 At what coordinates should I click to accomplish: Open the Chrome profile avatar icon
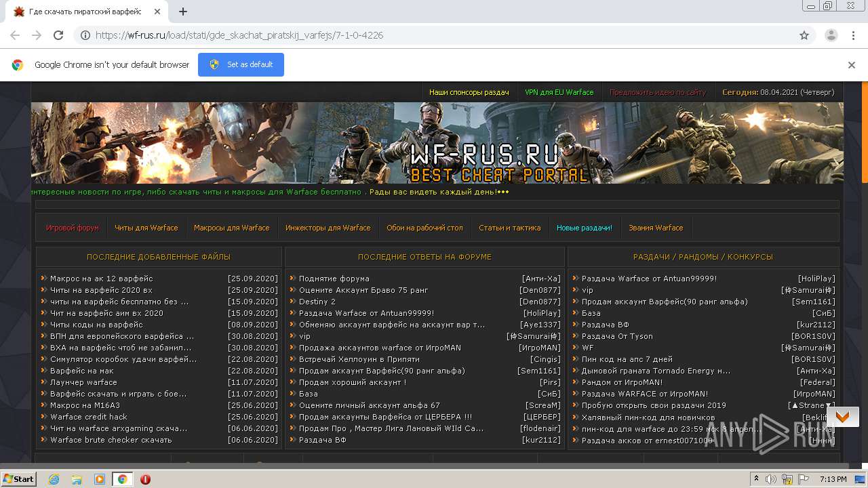[x=831, y=35]
